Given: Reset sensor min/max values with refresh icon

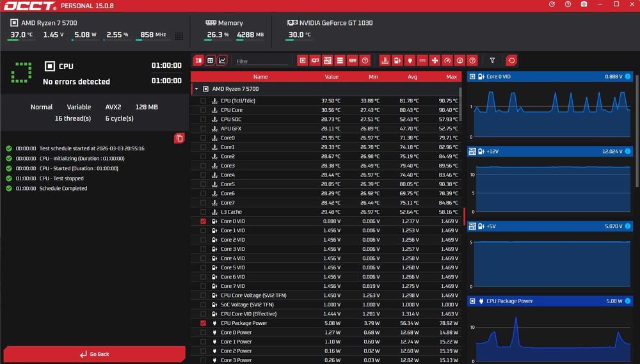Looking at the screenshot, I should pyautogui.click(x=511, y=61).
